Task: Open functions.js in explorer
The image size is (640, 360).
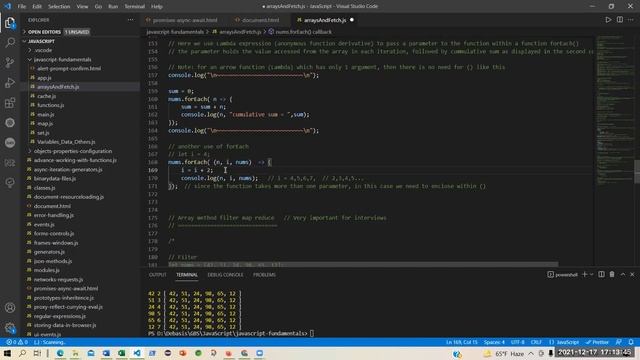Action: pos(51,105)
